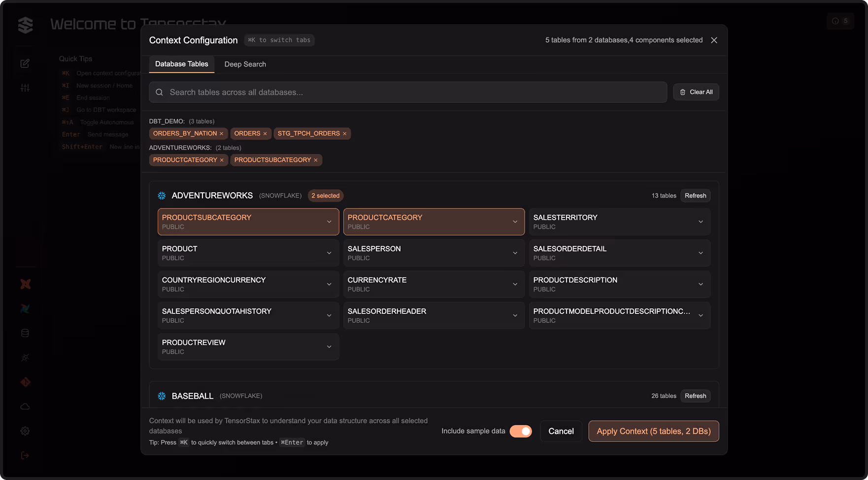Expand SALESTERRITORY chevron

click(x=701, y=222)
